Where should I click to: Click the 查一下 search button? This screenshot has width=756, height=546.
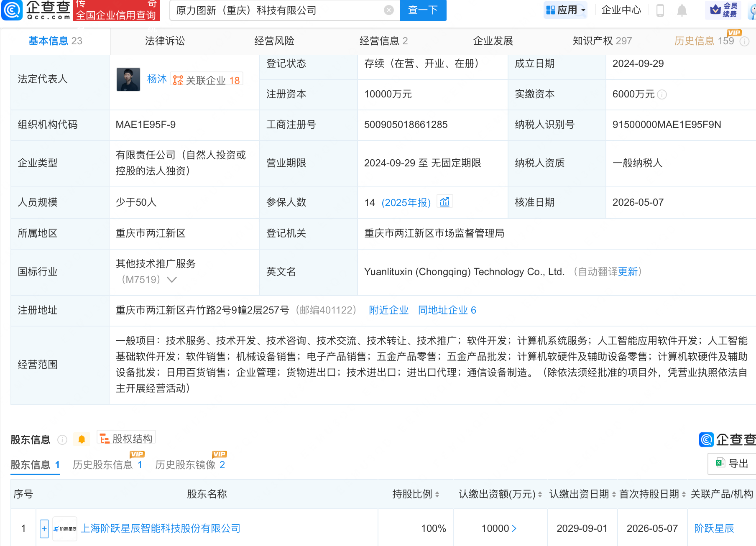pos(423,10)
